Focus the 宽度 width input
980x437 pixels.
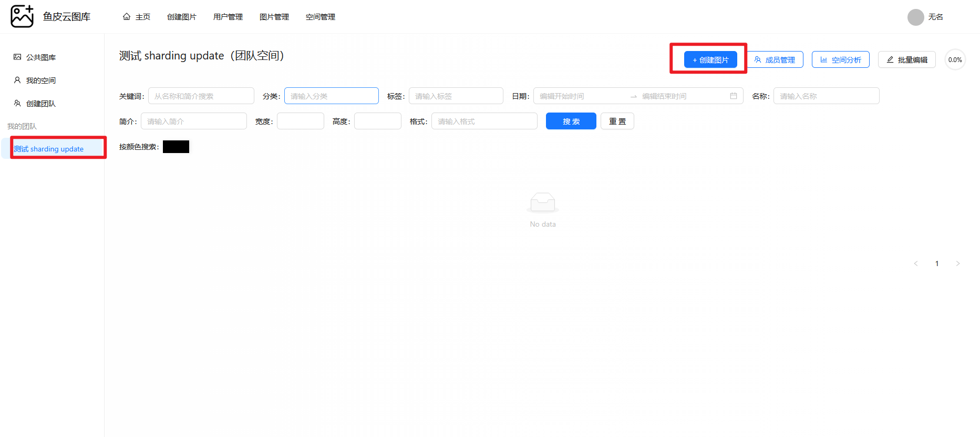(x=301, y=121)
